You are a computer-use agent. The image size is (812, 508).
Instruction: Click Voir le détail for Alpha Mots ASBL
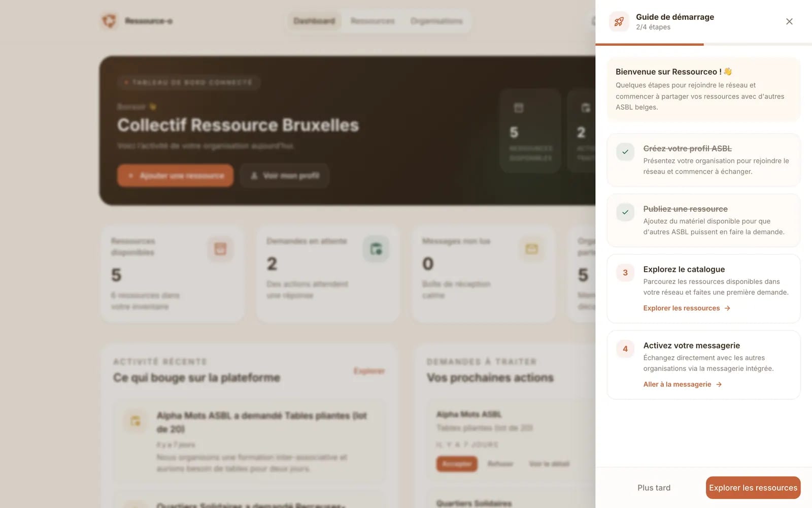(549, 464)
